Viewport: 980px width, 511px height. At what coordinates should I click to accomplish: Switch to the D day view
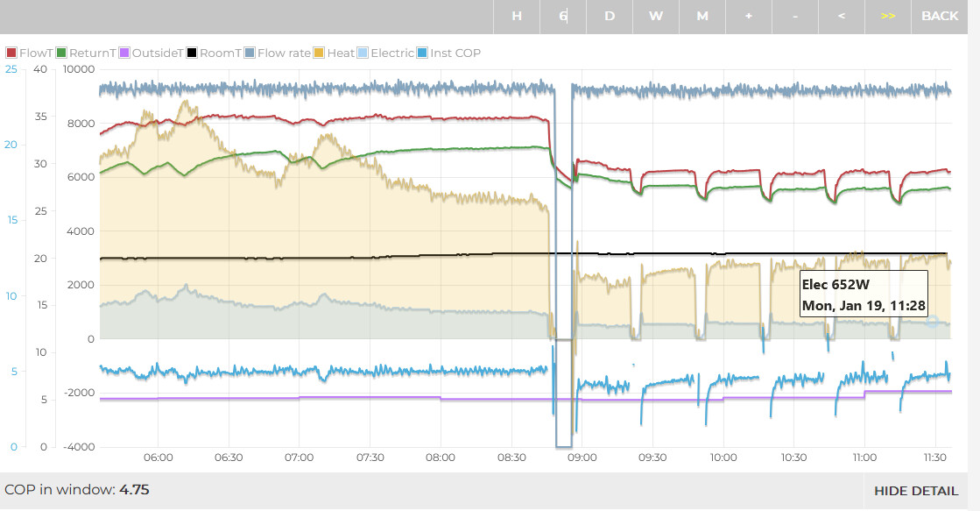pos(610,16)
